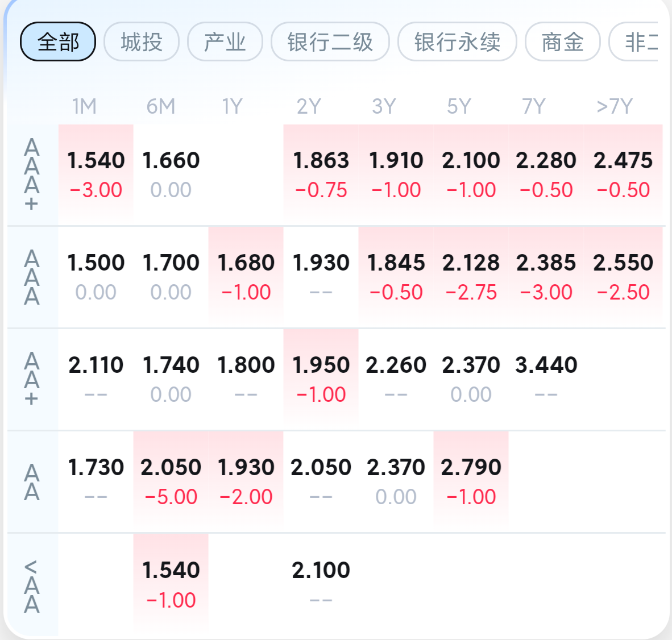Select AA 6M cell with -5.00 change
672x640 pixels.
171,482
